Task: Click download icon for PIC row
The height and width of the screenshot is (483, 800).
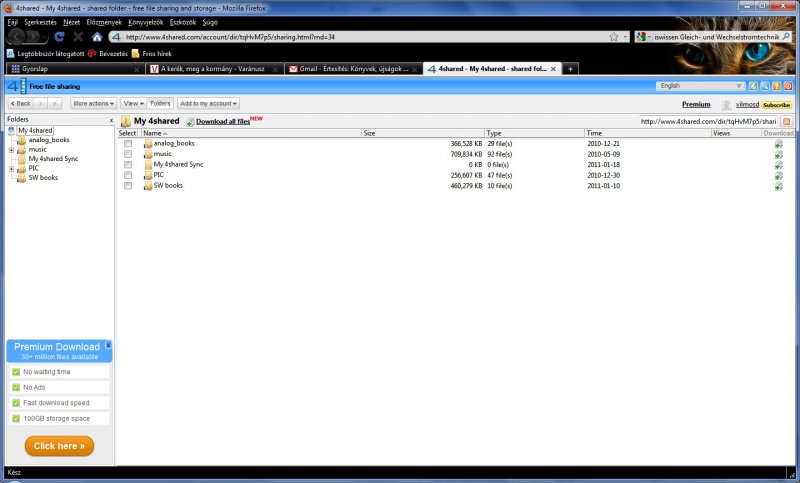Action: click(779, 175)
